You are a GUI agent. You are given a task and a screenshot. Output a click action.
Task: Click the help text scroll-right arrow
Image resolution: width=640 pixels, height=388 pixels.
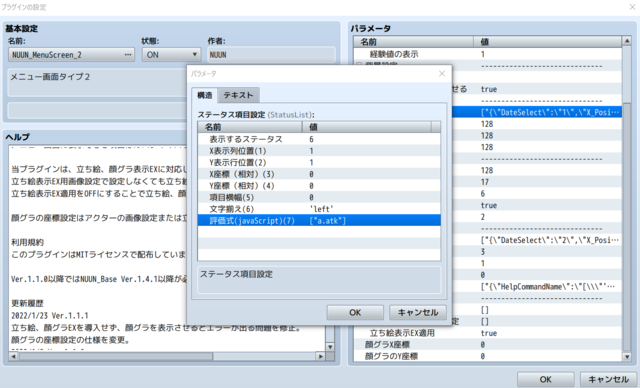(x=321, y=356)
